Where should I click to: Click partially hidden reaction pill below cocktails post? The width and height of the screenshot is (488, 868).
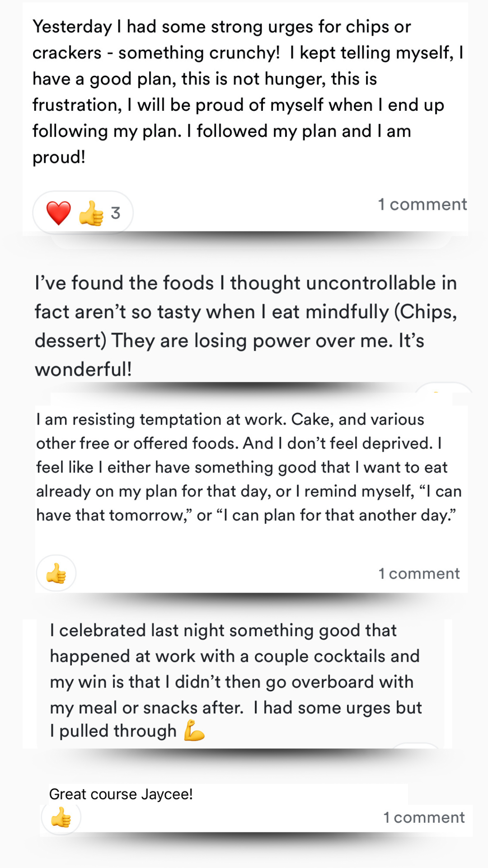point(416,746)
